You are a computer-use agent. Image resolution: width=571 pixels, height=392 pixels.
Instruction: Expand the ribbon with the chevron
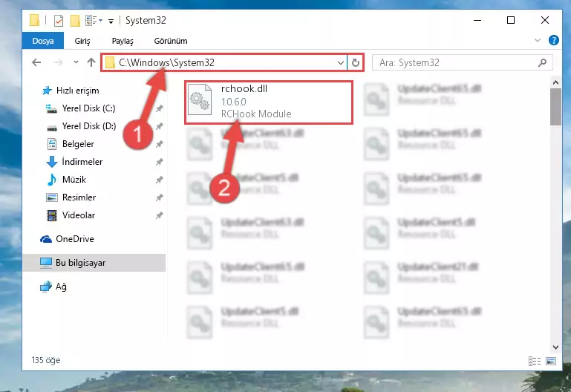(x=538, y=40)
